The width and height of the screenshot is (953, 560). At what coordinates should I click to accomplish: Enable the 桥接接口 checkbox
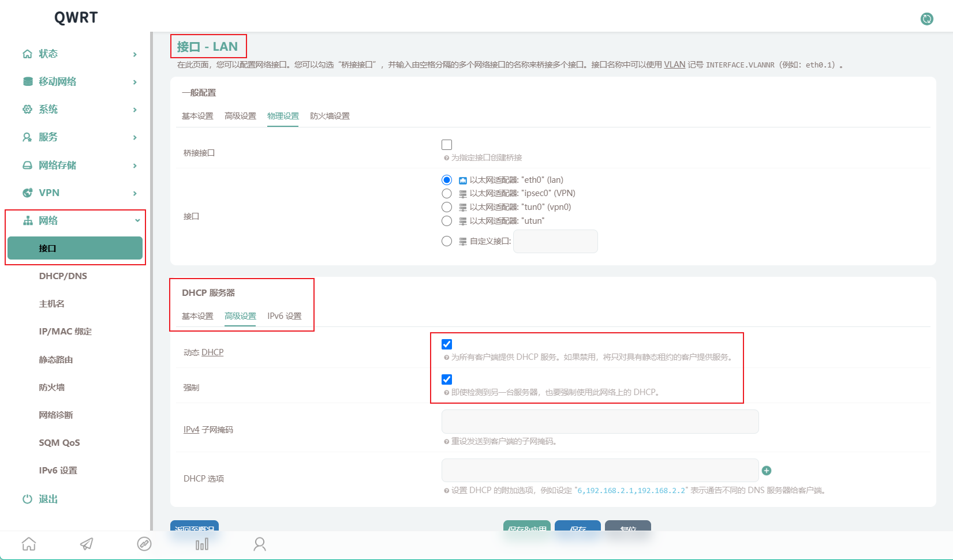[447, 145]
